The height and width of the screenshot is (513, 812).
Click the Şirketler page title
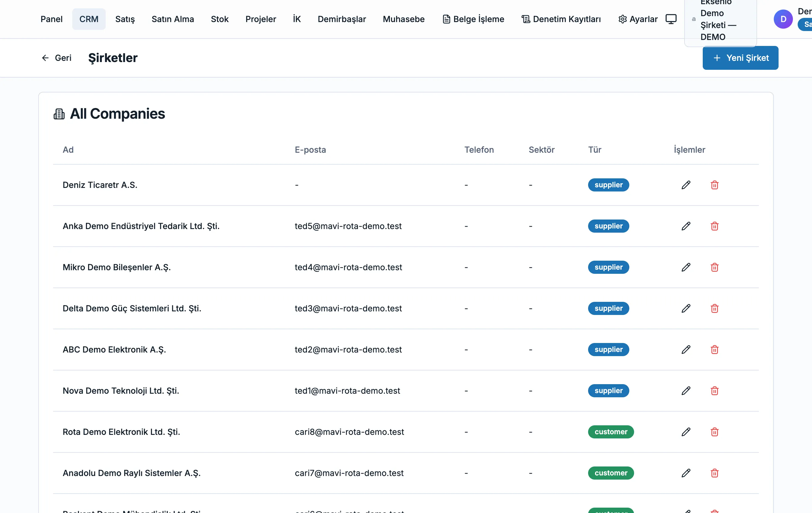tap(113, 58)
